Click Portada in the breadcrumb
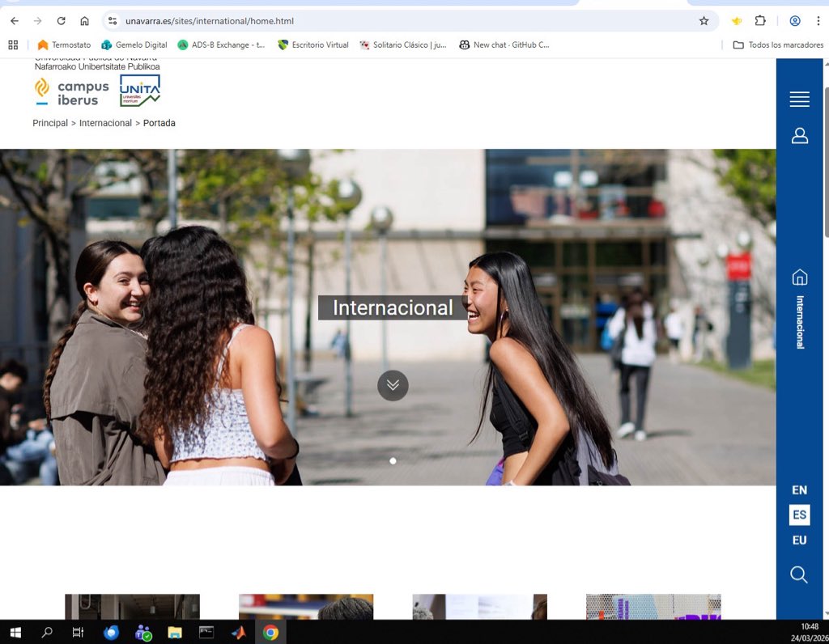Image resolution: width=829 pixels, height=644 pixels. tap(159, 123)
